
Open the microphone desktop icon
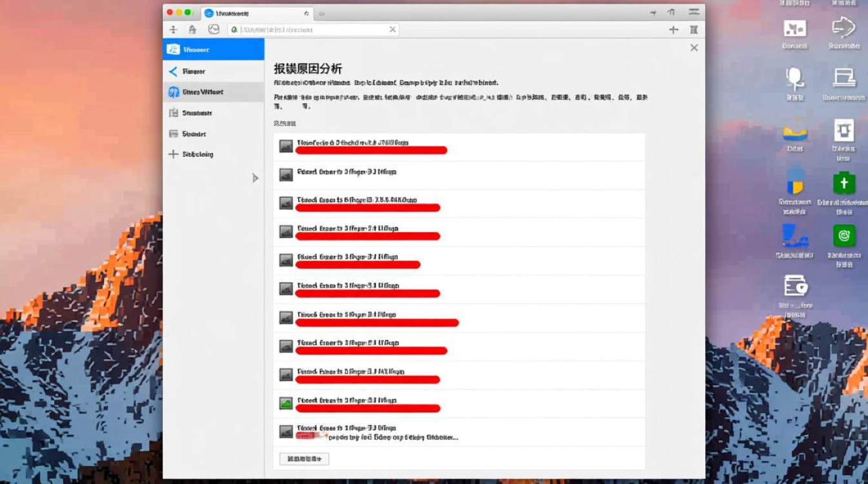794,79
